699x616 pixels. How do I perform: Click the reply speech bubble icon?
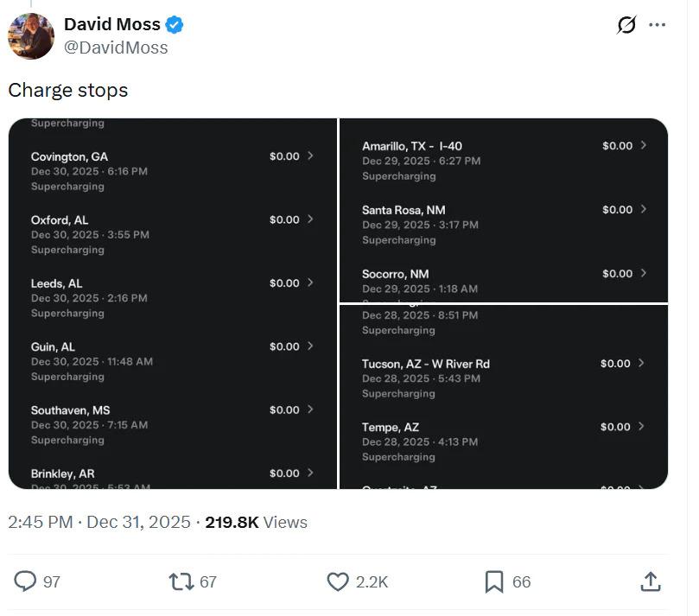pyautogui.click(x=27, y=581)
